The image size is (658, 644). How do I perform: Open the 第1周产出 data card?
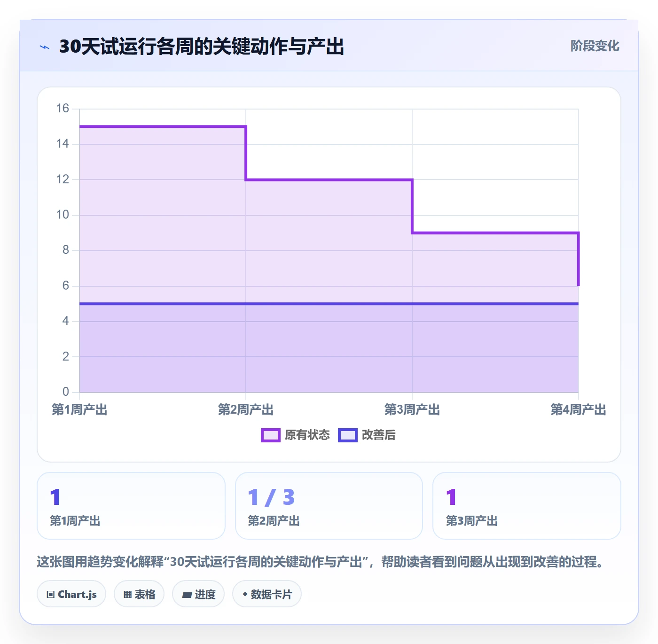(131, 506)
